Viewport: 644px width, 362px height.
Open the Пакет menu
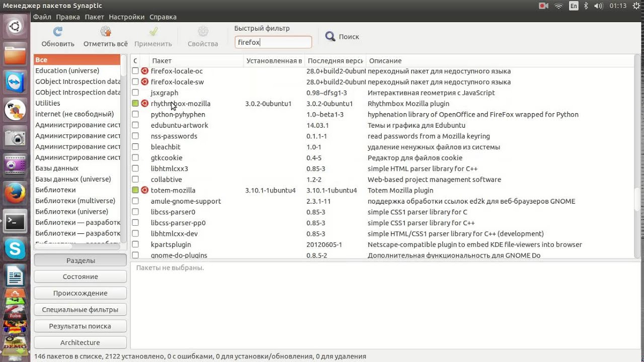tap(95, 17)
